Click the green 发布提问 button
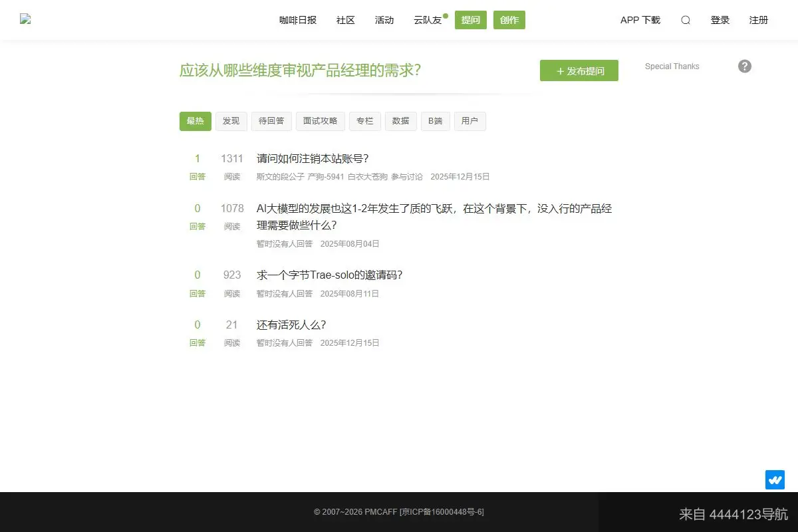This screenshot has width=798, height=532. click(579, 70)
